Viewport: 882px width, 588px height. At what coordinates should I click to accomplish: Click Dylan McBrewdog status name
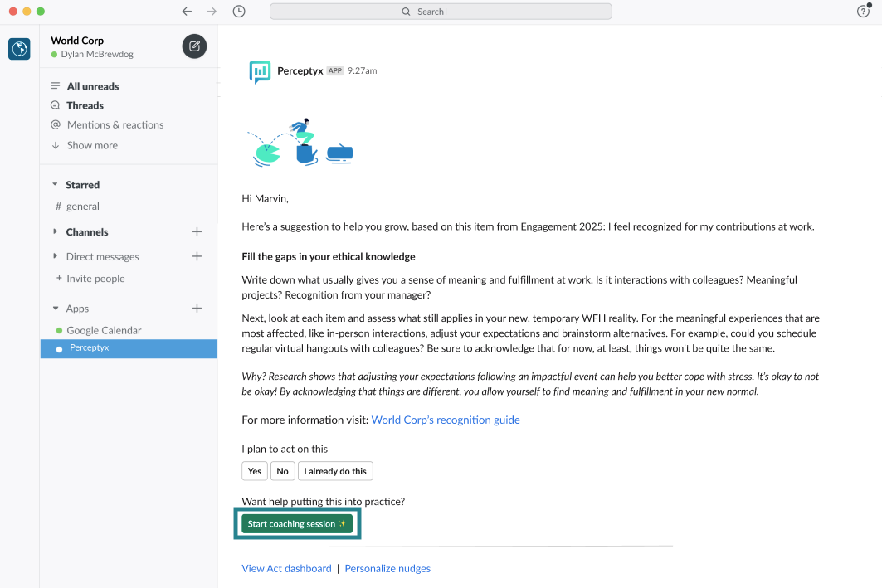point(97,54)
